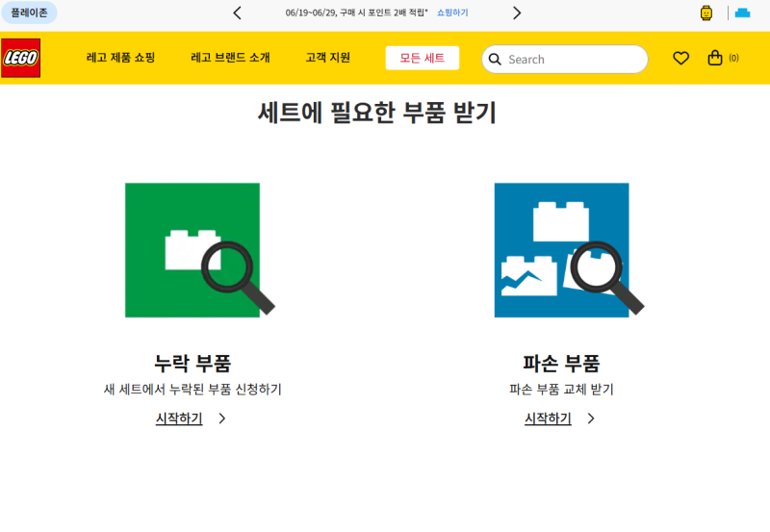Click text 파손 부품 교체 받기
The height and width of the screenshot is (532, 770).
click(x=561, y=390)
